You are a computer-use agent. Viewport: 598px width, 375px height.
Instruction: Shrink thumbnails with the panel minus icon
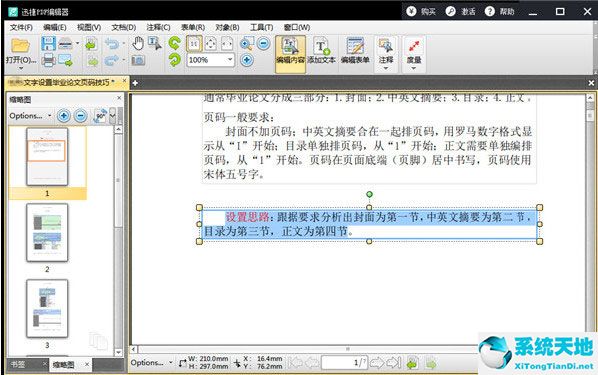point(80,116)
